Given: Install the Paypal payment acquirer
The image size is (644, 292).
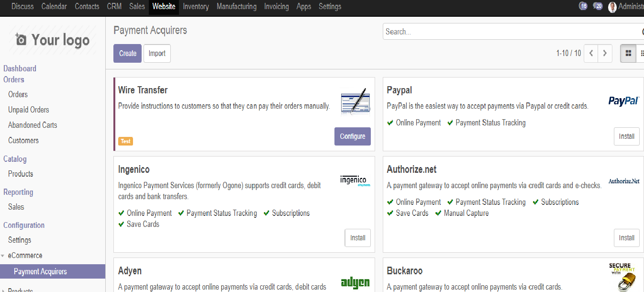Looking at the screenshot, I should [627, 136].
